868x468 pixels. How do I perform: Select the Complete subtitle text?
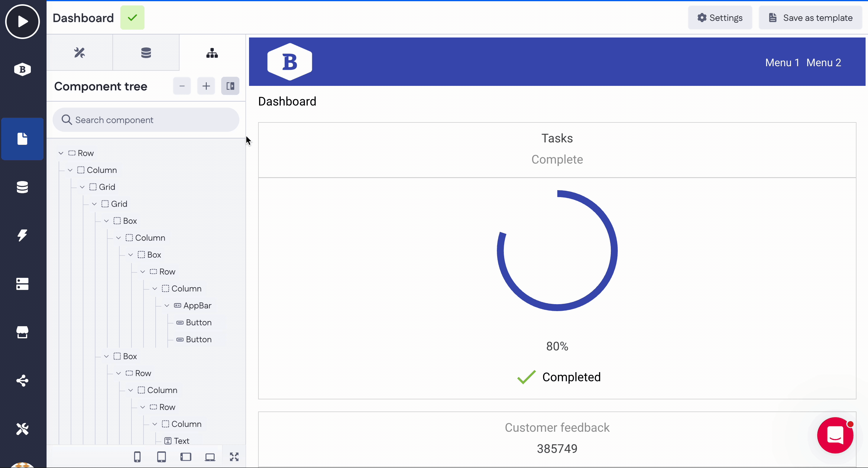point(557,159)
